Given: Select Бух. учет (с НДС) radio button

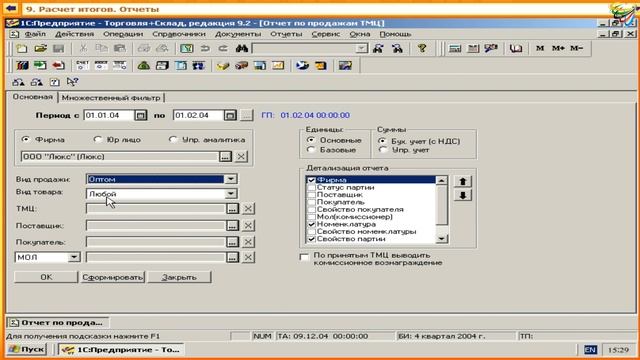Looking at the screenshot, I should point(382,141).
